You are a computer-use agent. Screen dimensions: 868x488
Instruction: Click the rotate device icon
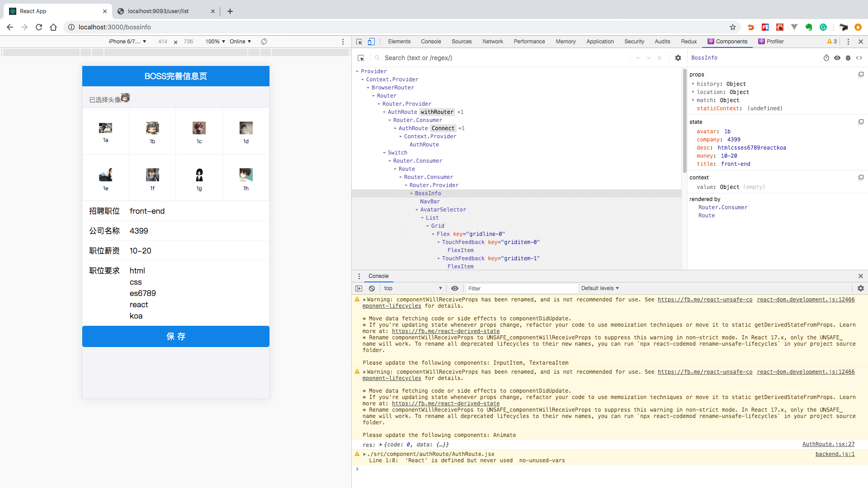coord(264,42)
